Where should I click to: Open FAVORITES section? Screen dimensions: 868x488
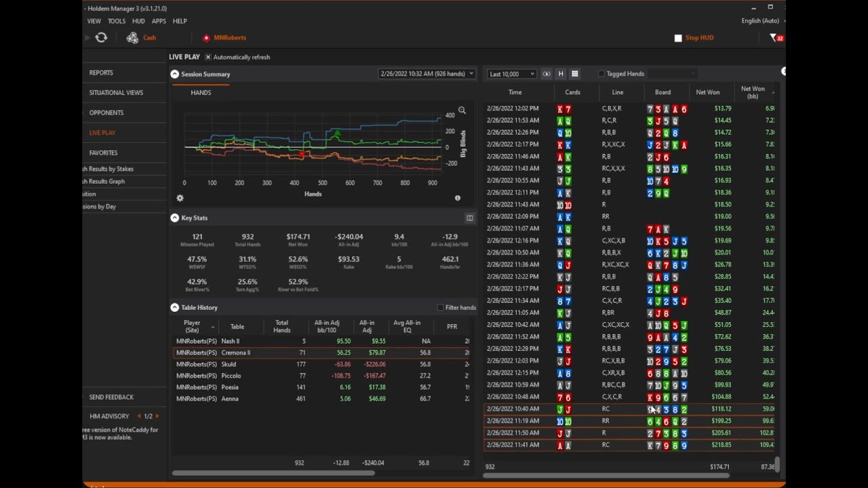[103, 153]
